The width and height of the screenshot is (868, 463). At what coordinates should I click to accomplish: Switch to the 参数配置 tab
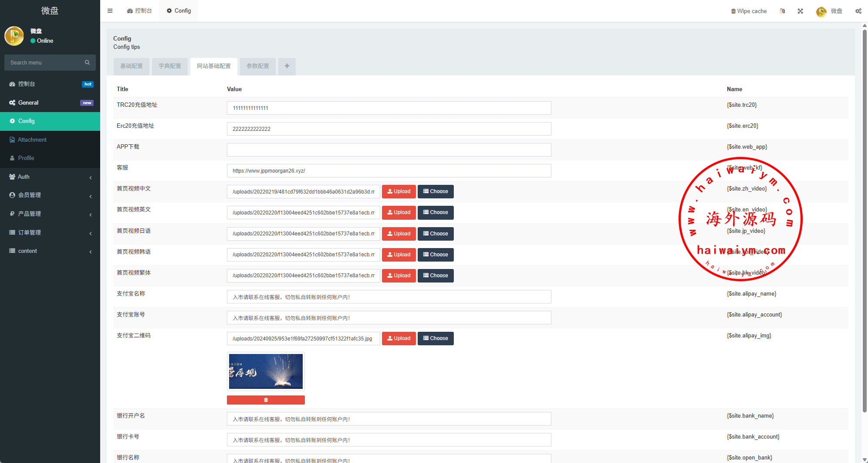point(258,66)
